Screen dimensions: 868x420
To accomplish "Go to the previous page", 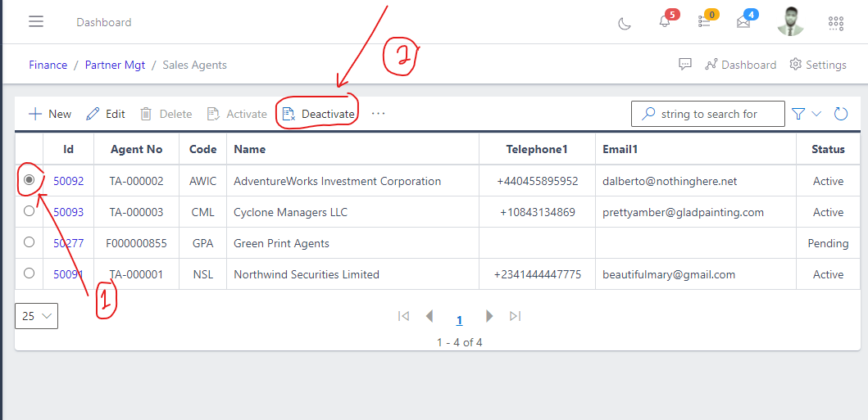I will click(x=429, y=316).
